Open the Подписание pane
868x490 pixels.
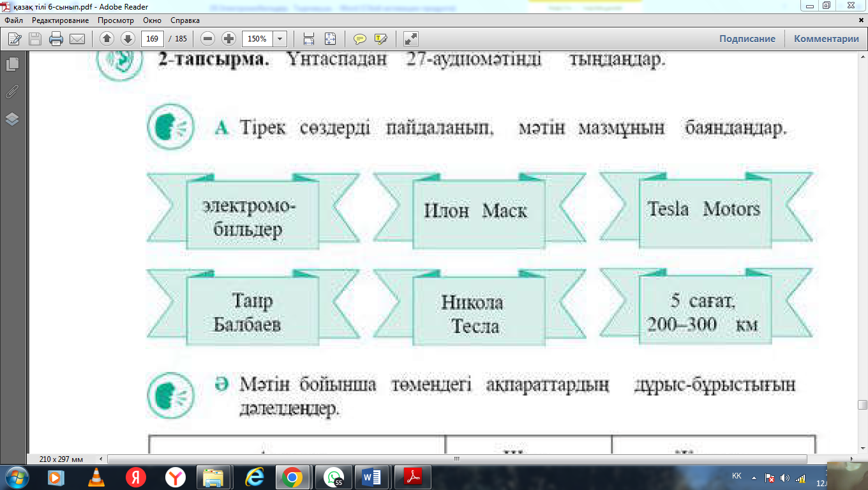(x=747, y=39)
